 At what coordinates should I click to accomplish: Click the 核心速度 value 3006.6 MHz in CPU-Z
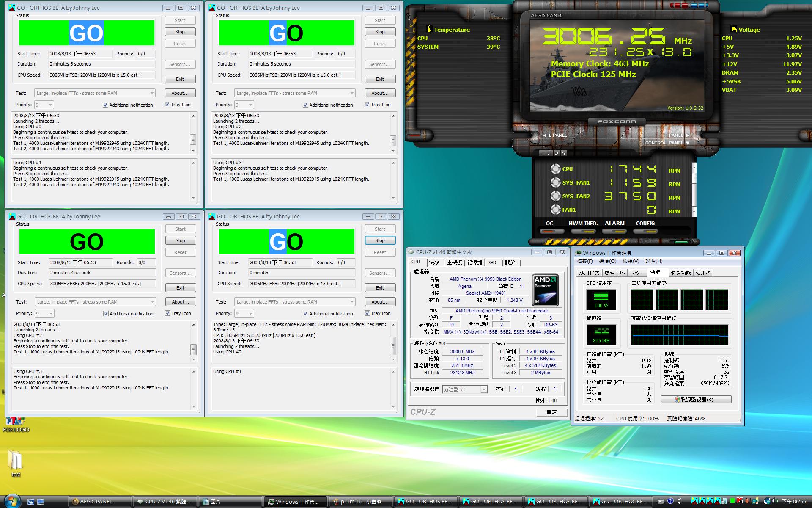coord(462,351)
